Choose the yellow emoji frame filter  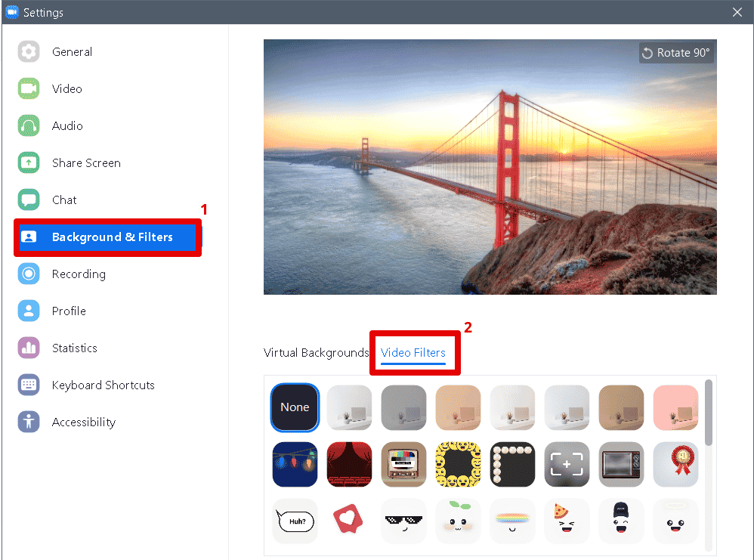pos(458,464)
